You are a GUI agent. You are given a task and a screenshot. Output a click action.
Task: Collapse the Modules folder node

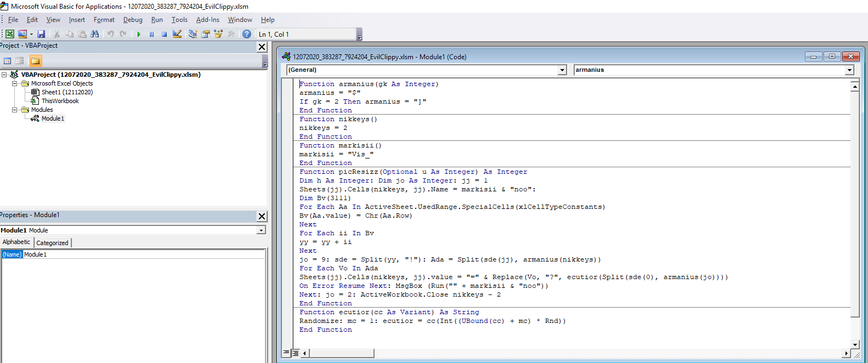click(x=15, y=110)
